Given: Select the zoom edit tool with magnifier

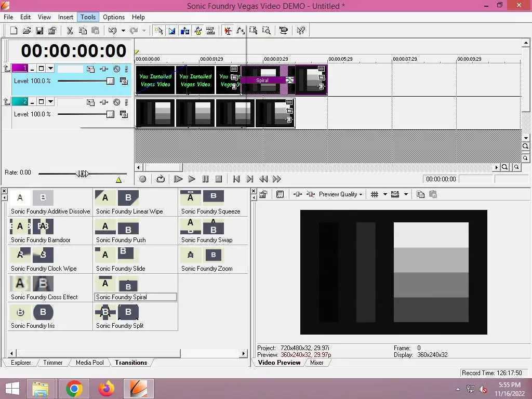Looking at the screenshot, I should (267, 31).
